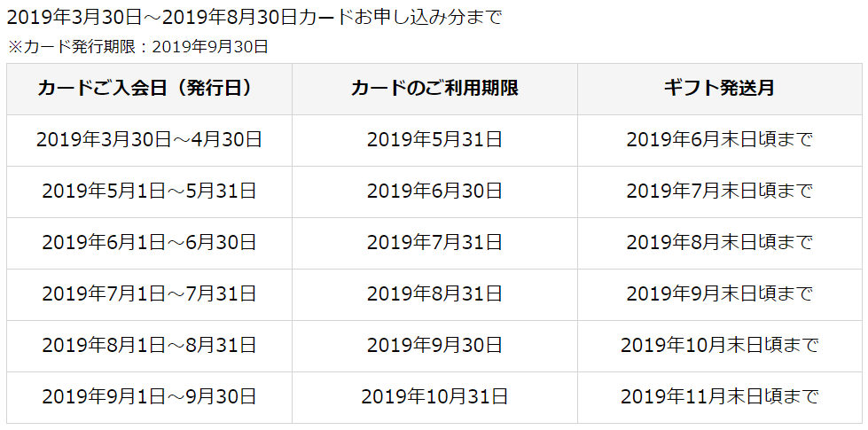This screenshot has height=430, width=868.
Task: Click the 2019年10月31日 usage deadline cell
Action: [x=434, y=396]
